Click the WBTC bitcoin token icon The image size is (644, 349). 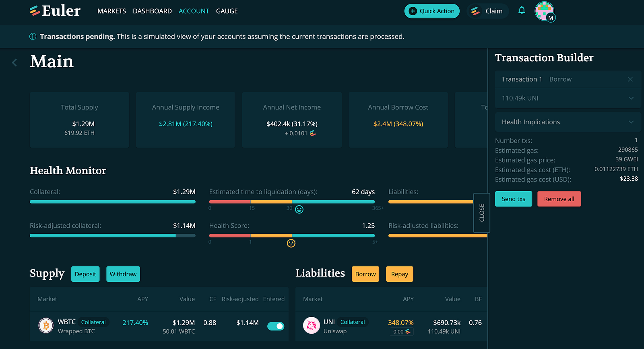[x=46, y=325]
